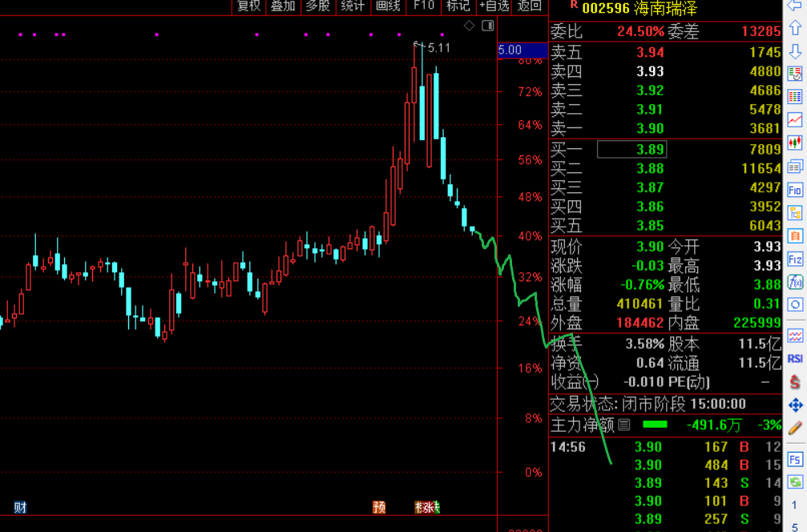Screen dimensions: 807x532
Task: Click the 卖一 price 3.90
Action: tap(650, 128)
